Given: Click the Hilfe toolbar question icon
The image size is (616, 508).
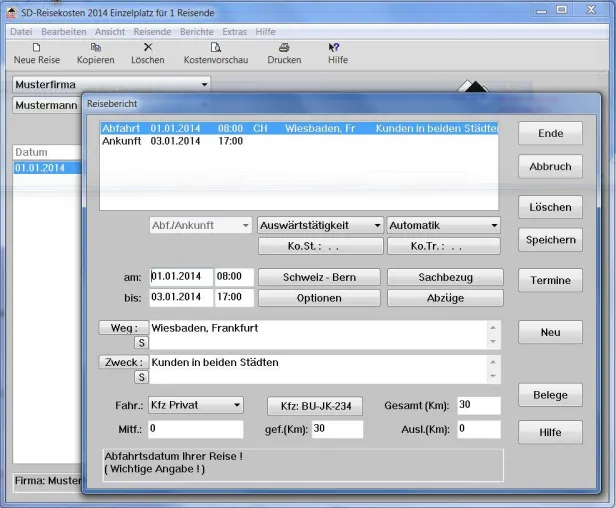Looking at the screenshot, I should coord(334,48).
